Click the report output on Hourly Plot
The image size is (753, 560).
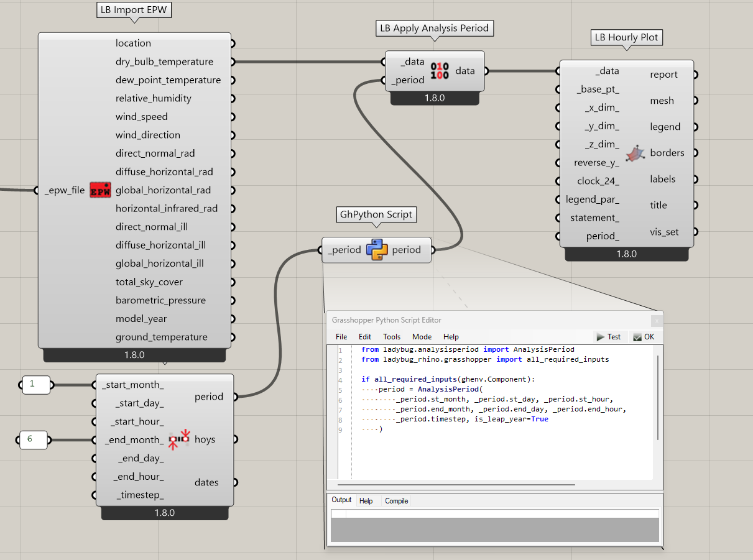coord(663,75)
